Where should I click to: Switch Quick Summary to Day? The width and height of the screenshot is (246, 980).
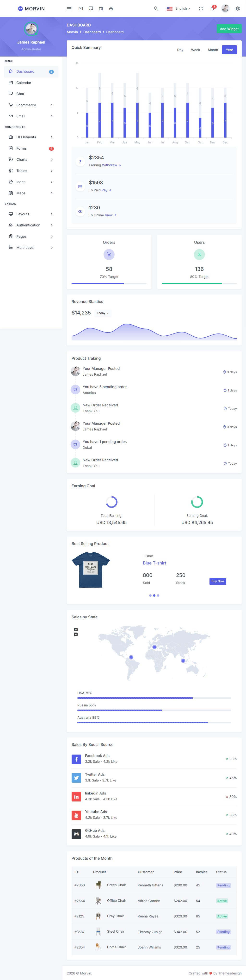tap(180, 50)
